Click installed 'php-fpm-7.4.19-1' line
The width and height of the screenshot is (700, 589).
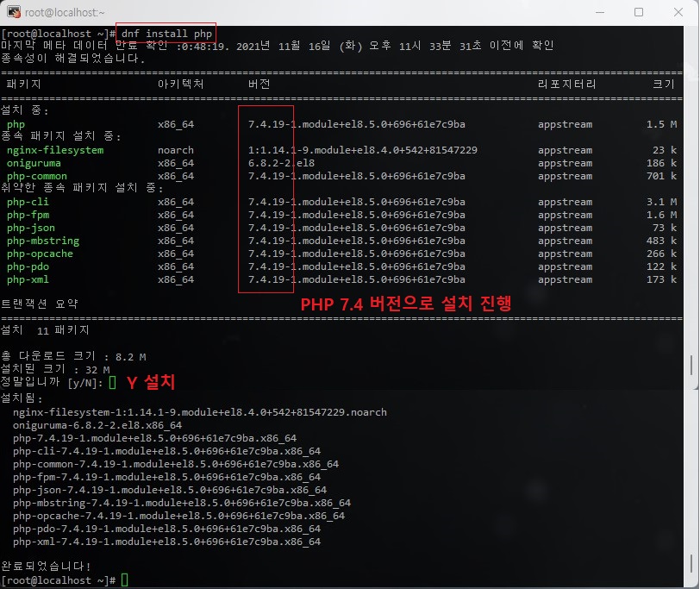coord(166,477)
